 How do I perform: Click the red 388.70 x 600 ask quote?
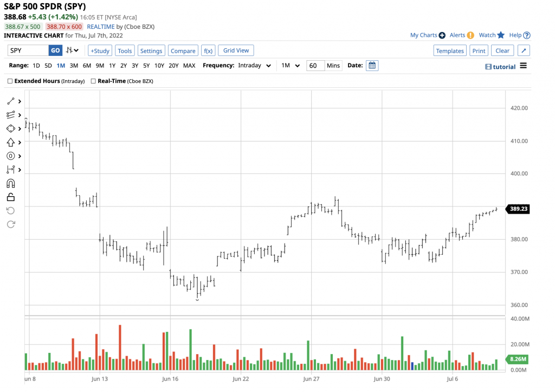64,27
